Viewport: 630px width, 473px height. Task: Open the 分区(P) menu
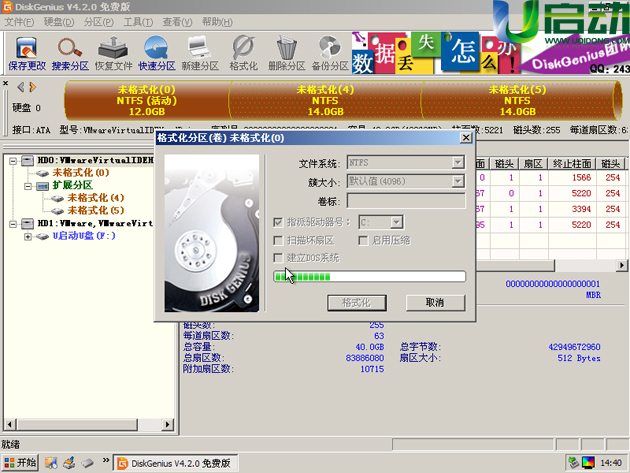pyautogui.click(x=98, y=22)
